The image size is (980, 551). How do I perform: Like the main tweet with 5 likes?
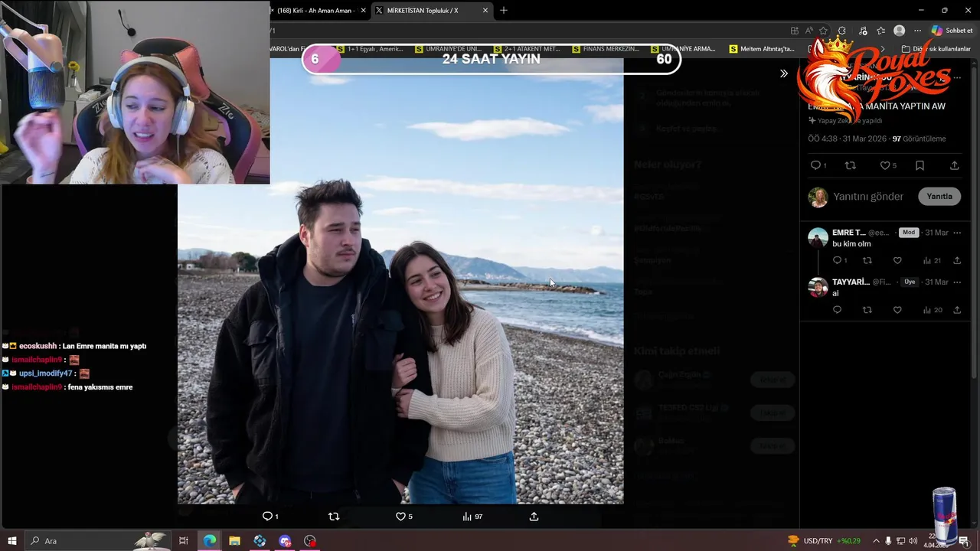click(884, 165)
